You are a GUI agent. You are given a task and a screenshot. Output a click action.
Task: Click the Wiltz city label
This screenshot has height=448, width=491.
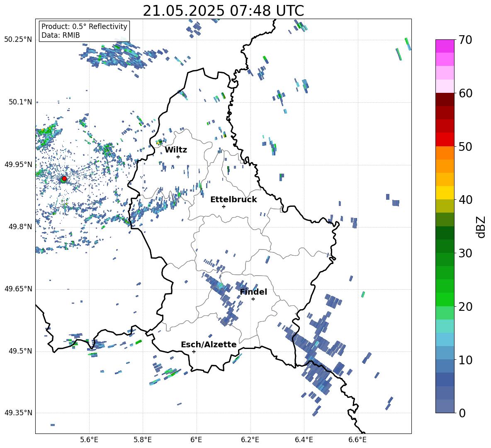[x=176, y=150]
